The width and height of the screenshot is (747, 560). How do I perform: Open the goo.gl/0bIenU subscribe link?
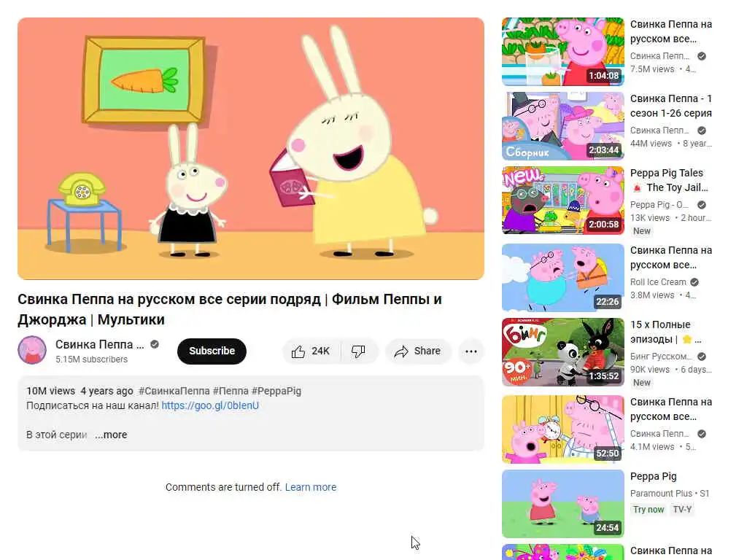[210, 405]
